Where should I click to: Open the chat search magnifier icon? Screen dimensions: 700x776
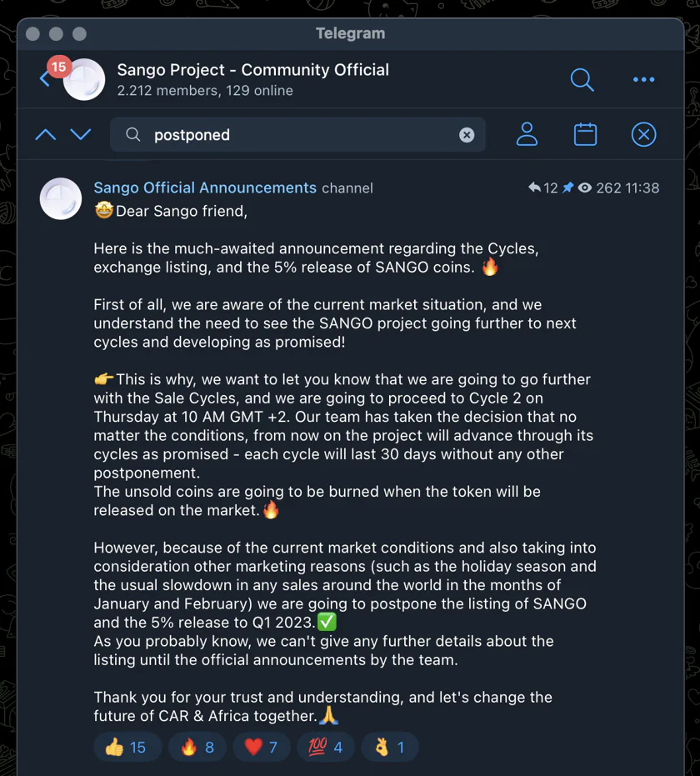point(582,80)
